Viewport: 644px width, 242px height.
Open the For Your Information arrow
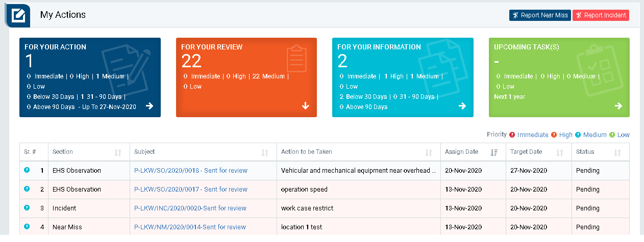pos(462,106)
